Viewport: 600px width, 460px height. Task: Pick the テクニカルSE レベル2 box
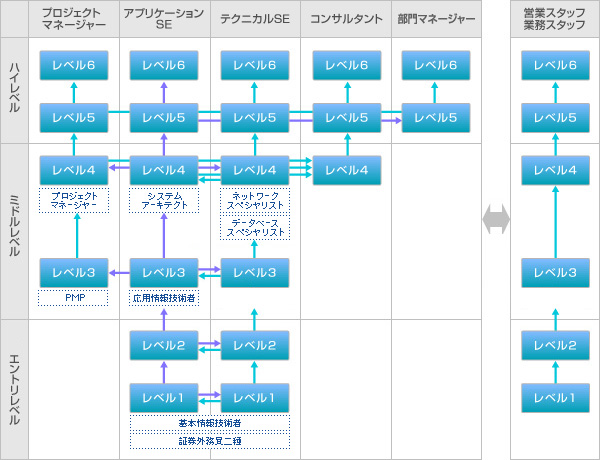(255, 346)
